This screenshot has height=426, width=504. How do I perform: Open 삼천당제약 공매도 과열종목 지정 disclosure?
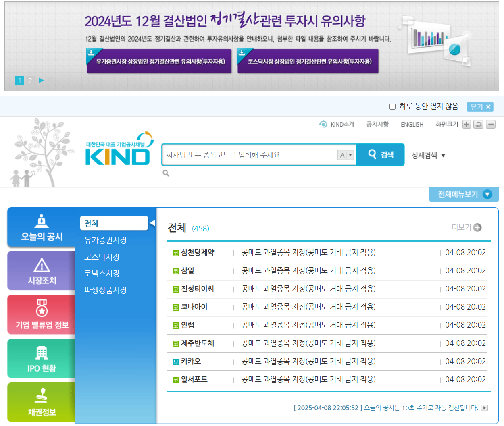tap(308, 253)
